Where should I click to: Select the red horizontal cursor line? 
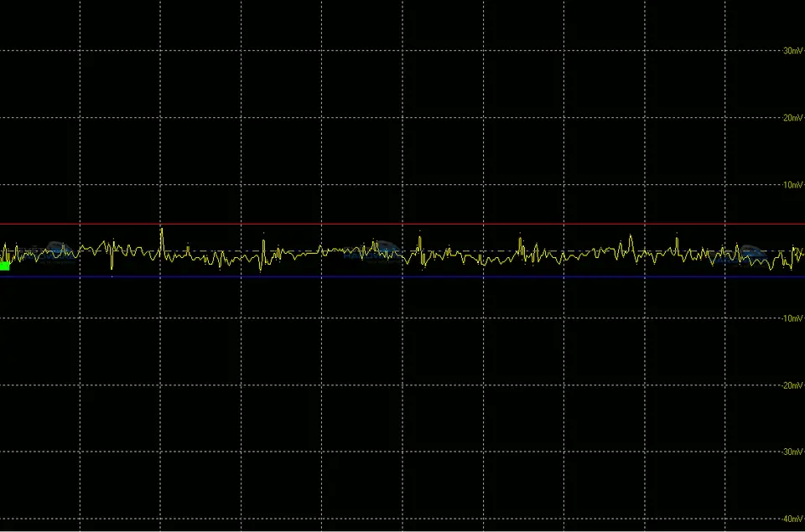coord(402,225)
